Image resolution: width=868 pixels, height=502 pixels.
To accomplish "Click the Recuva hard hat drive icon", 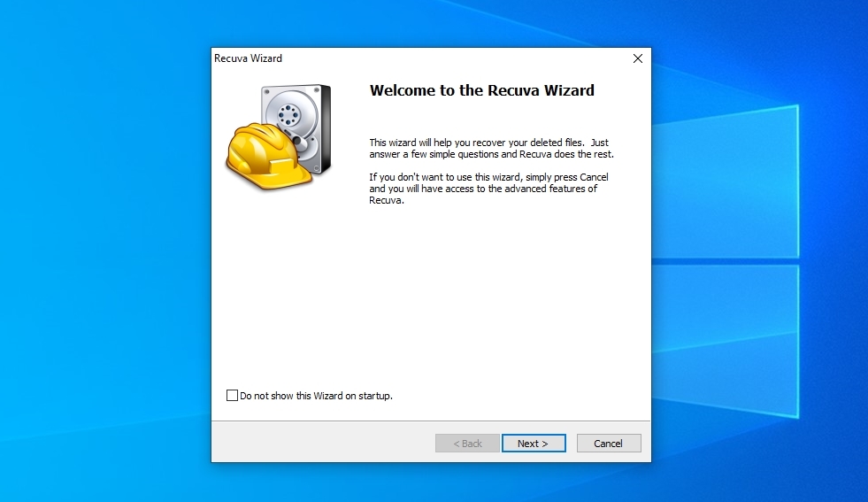I will (279, 136).
